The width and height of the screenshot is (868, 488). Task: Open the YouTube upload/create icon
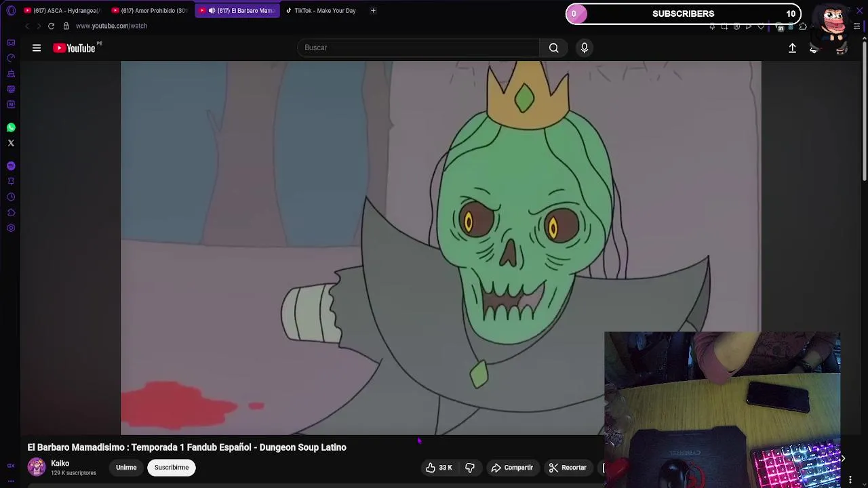792,48
